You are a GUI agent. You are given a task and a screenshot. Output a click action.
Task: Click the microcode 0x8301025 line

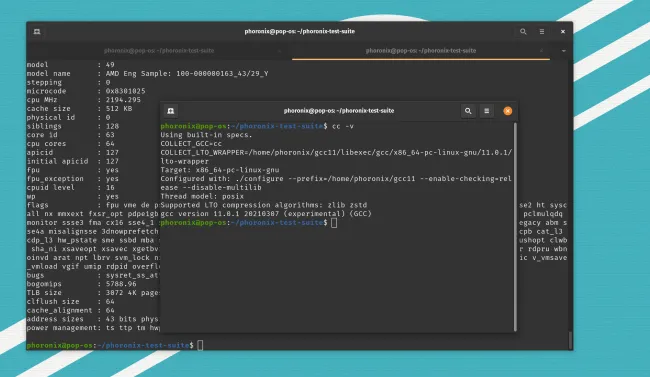[86, 91]
